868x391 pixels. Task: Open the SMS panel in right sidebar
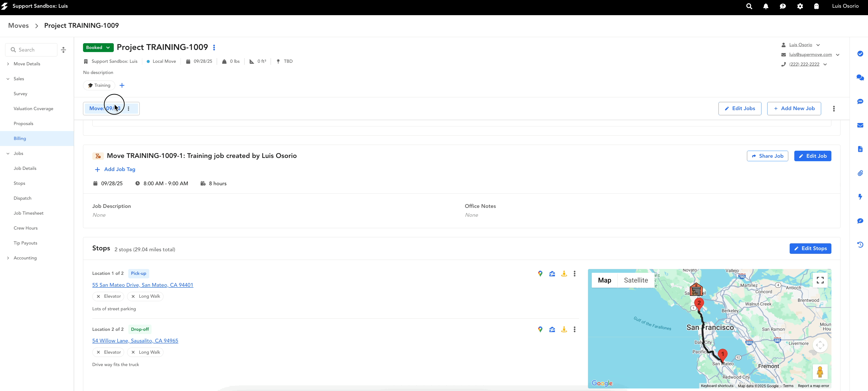[860, 101]
